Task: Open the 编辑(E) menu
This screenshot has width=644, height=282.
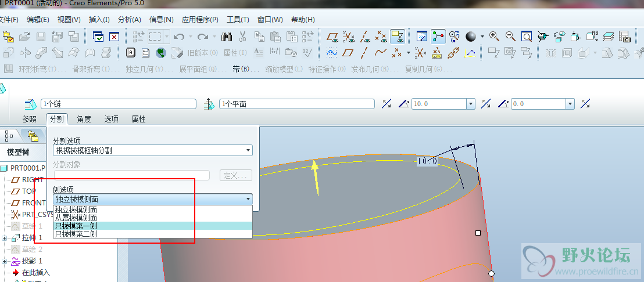Action: tap(38, 20)
